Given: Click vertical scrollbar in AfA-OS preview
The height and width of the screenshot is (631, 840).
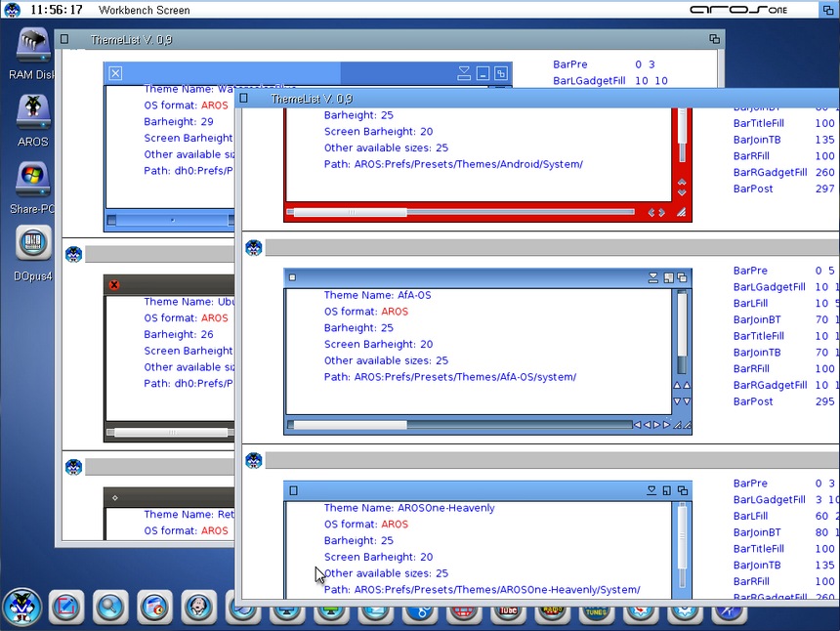Looking at the screenshot, I should tap(682, 332).
